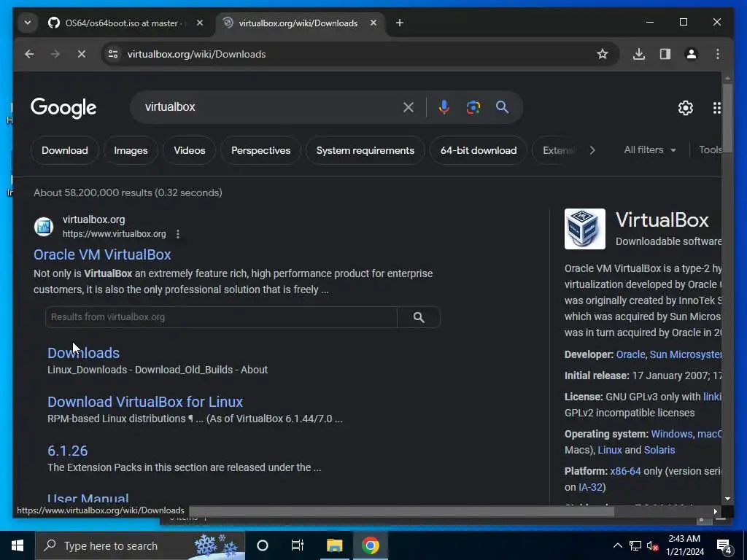The height and width of the screenshot is (560, 747).
Task: Open the x86-64 platform link
Action: coord(625,472)
